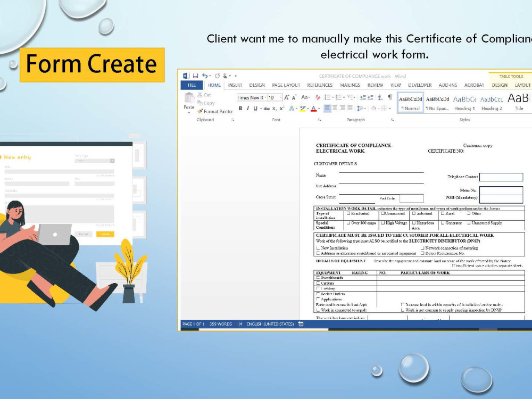532x399 pixels.
Task: Click Decrease Indent icon
Action: 363,97
